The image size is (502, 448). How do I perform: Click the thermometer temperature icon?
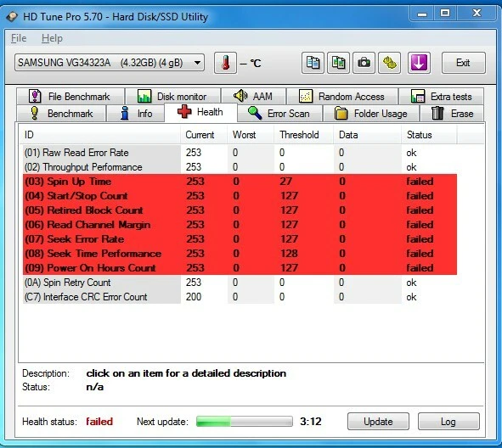pos(225,63)
